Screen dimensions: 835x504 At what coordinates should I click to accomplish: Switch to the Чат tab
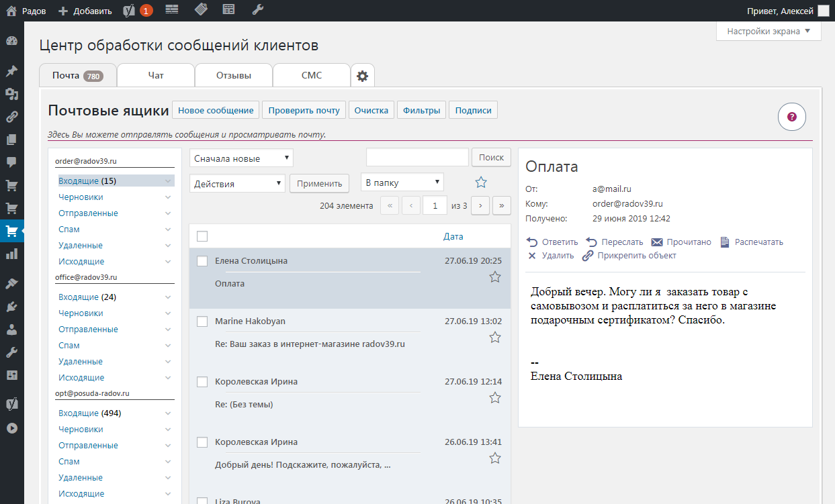pos(156,75)
